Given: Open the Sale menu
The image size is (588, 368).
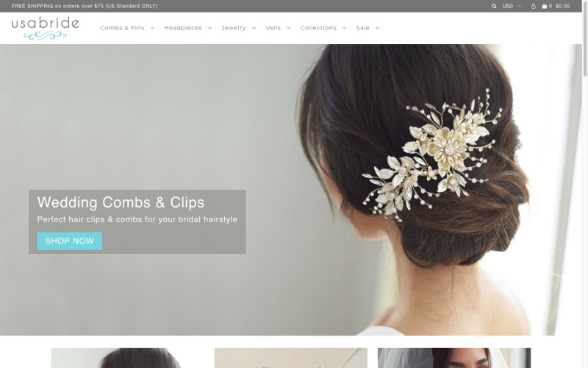Looking at the screenshot, I should click(362, 28).
